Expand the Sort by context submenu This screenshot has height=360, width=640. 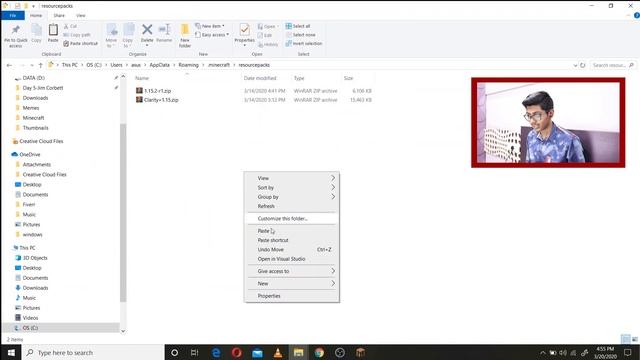pos(291,187)
